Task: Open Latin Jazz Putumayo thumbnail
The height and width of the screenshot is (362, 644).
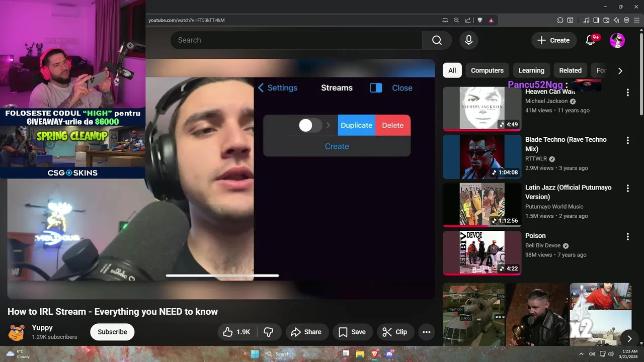Action: [x=482, y=205]
